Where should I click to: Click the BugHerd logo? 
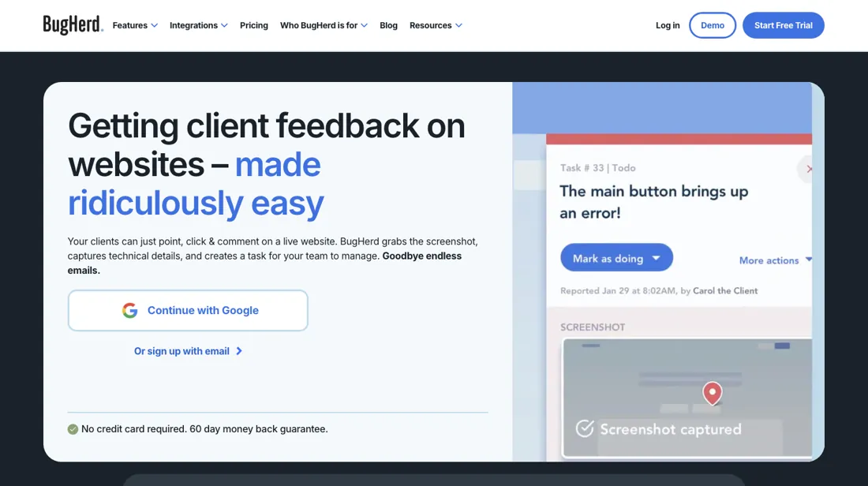tap(73, 25)
